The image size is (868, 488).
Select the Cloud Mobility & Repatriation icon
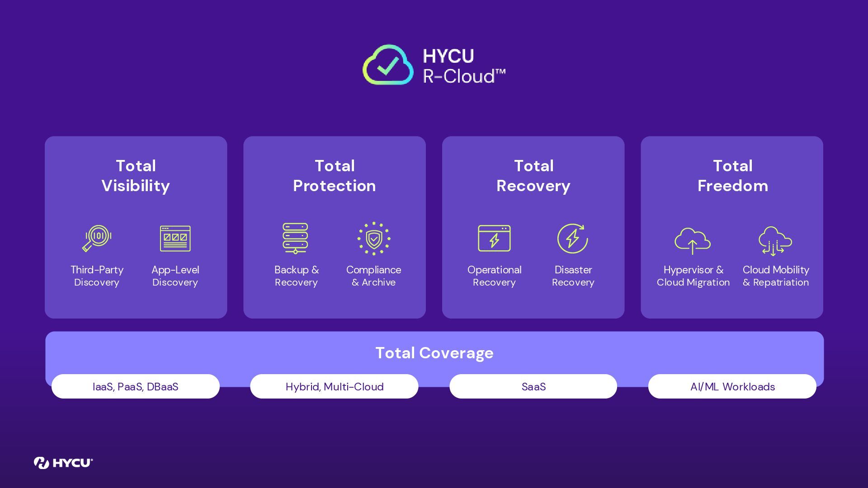[775, 240]
